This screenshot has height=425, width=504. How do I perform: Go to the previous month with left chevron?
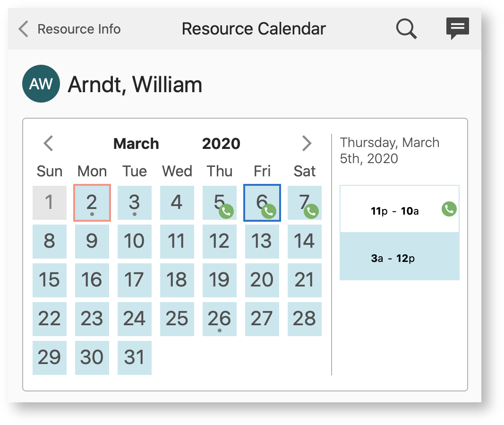[x=48, y=143]
